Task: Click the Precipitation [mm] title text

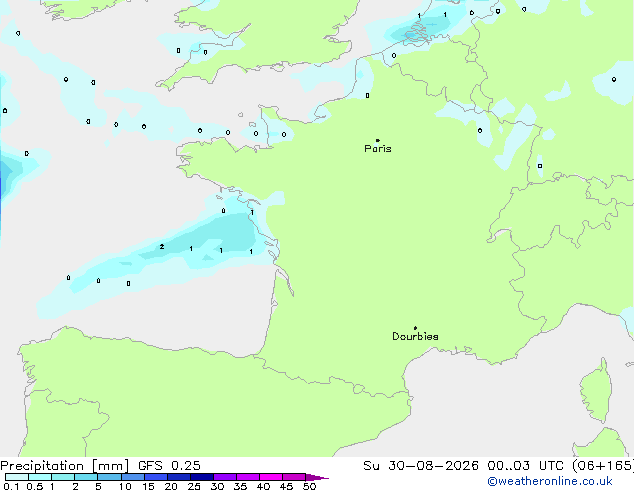Action: (65, 466)
